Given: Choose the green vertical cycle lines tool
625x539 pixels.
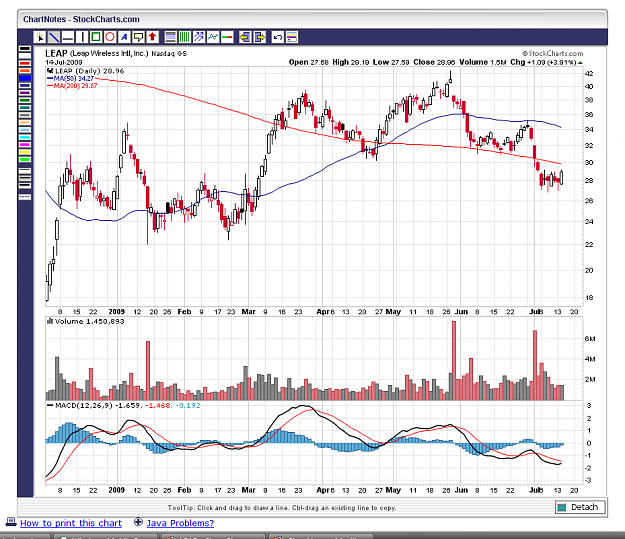Looking at the screenshot, I should (184, 37).
